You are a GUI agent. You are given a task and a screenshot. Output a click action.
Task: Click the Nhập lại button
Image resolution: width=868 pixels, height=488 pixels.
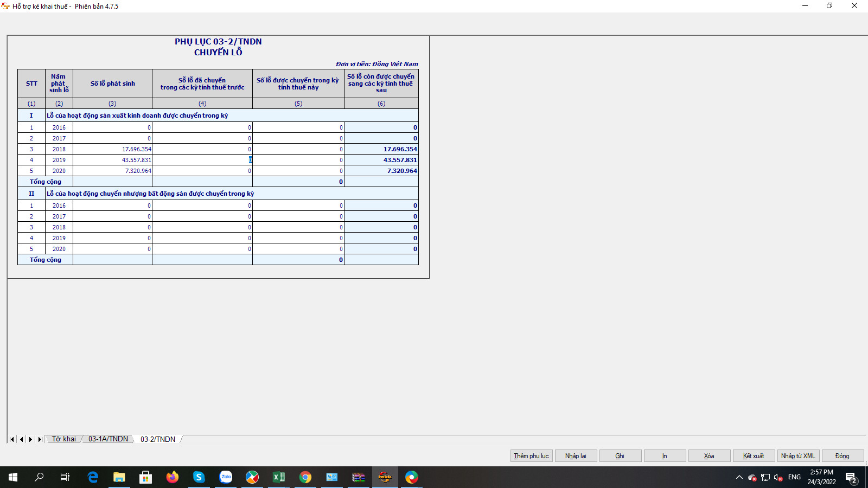(x=576, y=456)
